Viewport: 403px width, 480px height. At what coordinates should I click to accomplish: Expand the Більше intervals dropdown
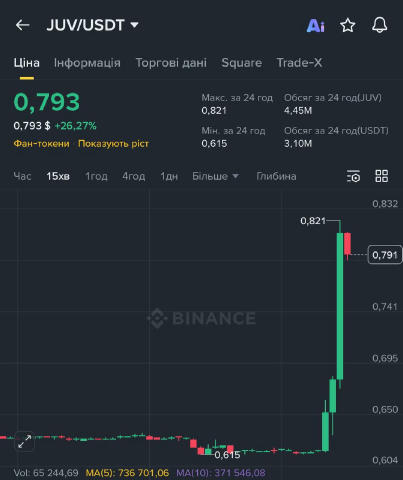215,176
